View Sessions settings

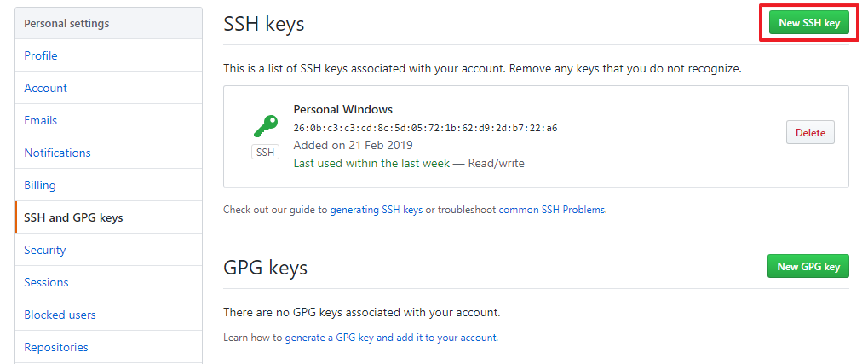click(46, 282)
